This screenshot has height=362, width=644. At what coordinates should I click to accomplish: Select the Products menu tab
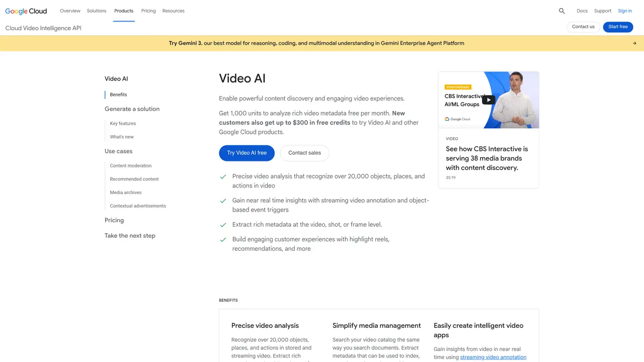(x=124, y=11)
